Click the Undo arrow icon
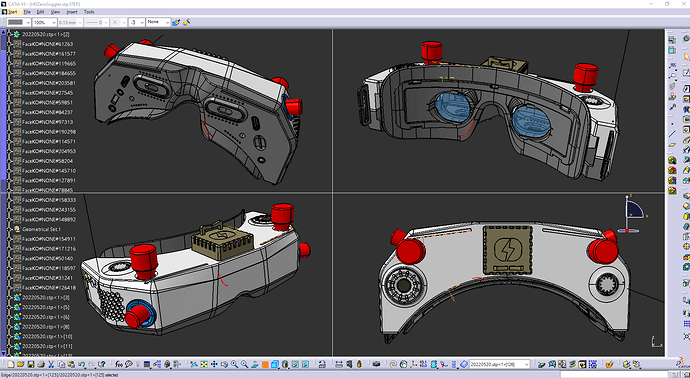Viewport: 690px width, 378px height. pyautogui.click(x=81, y=364)
